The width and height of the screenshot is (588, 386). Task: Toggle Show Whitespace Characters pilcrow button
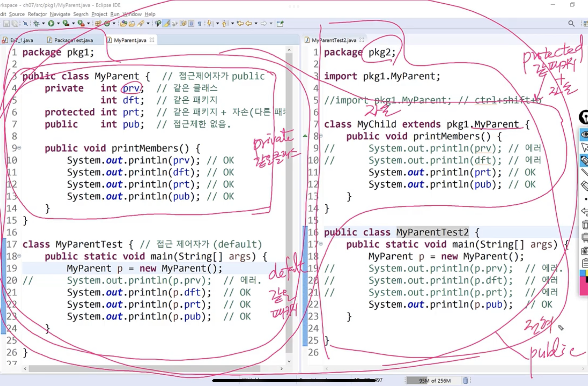point(200,24)
